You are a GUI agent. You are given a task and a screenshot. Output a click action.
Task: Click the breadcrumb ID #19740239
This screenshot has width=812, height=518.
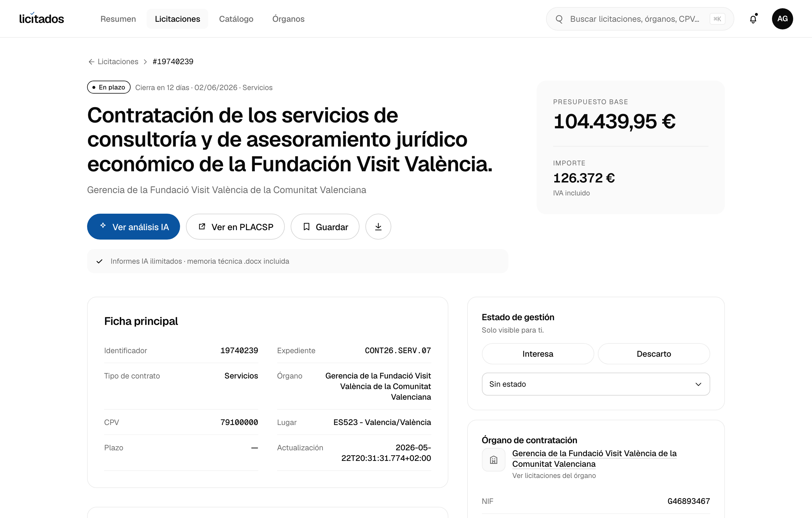click(x=173, y=62)
